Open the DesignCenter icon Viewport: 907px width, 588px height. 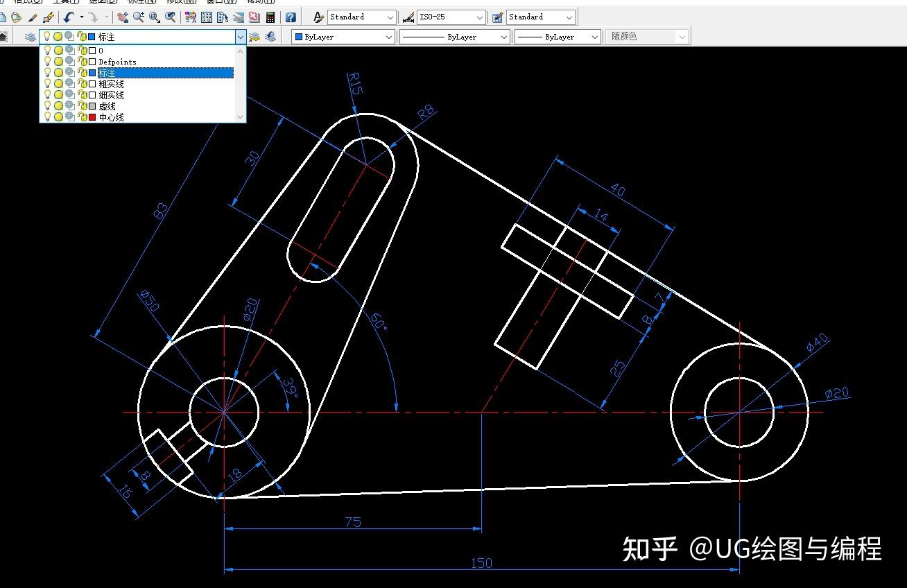click(x=207, y=17)
